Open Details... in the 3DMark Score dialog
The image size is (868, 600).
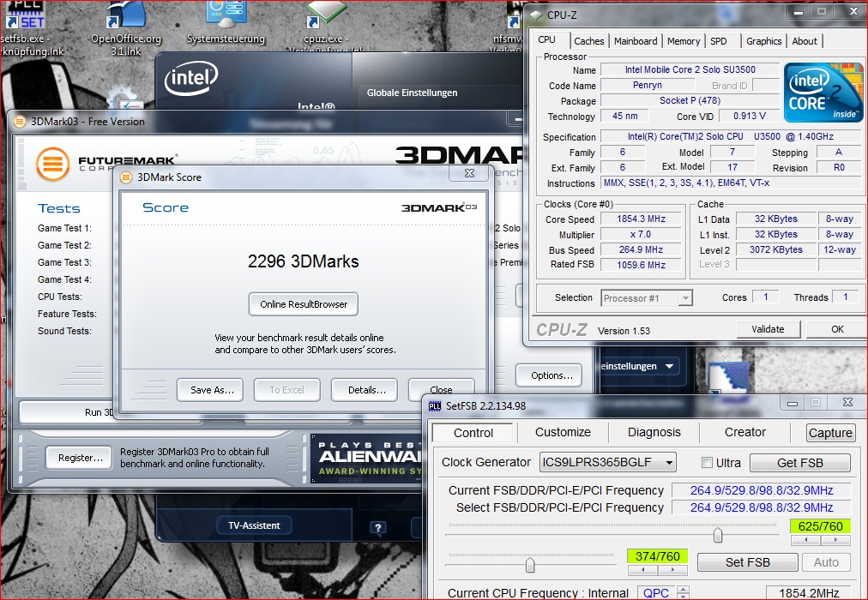click(x=366, y=390)
